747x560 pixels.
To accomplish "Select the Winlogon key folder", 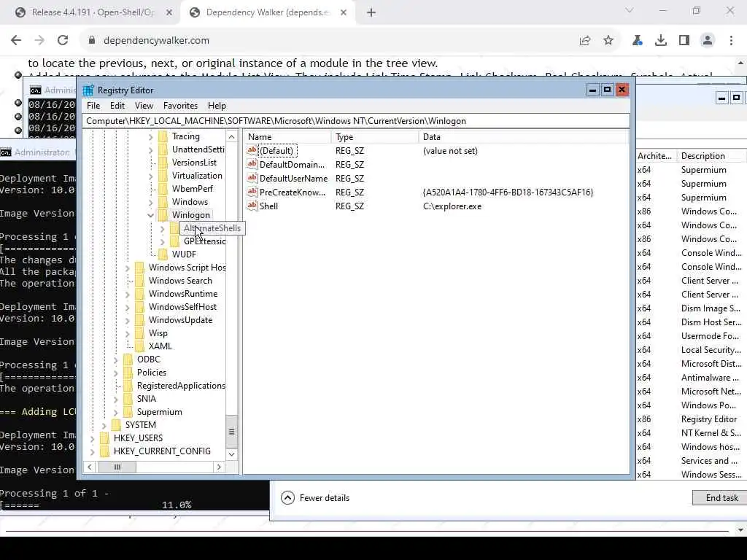I will 185,215.
